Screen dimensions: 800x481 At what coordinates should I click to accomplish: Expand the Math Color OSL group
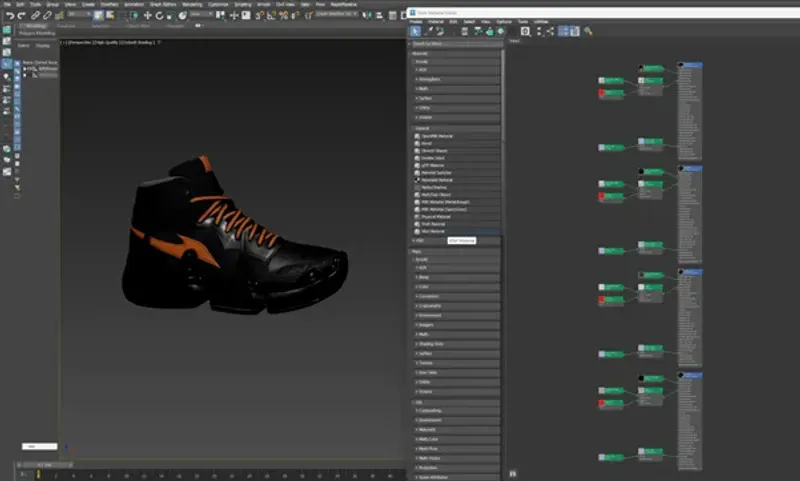(x=456, y=439)
